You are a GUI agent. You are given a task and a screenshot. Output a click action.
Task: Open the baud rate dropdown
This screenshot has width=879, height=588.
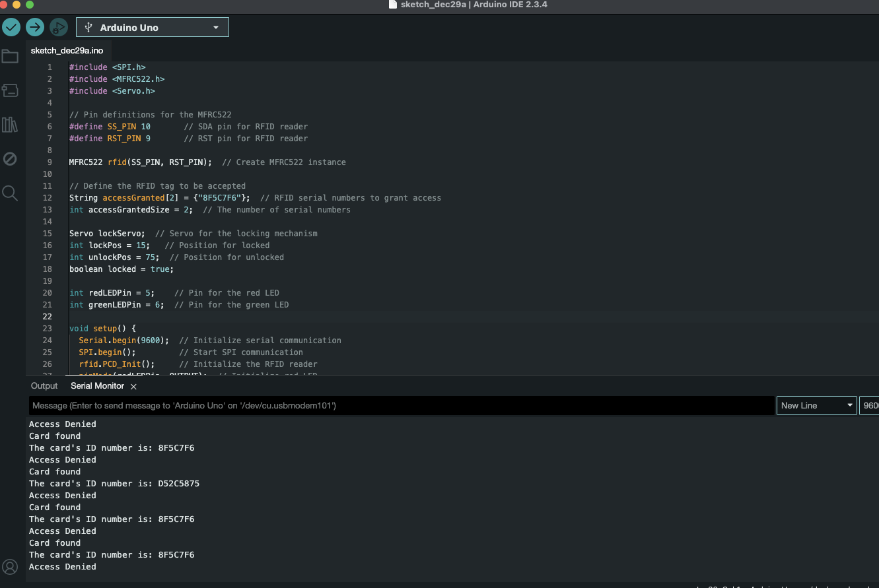pos(868,406)
